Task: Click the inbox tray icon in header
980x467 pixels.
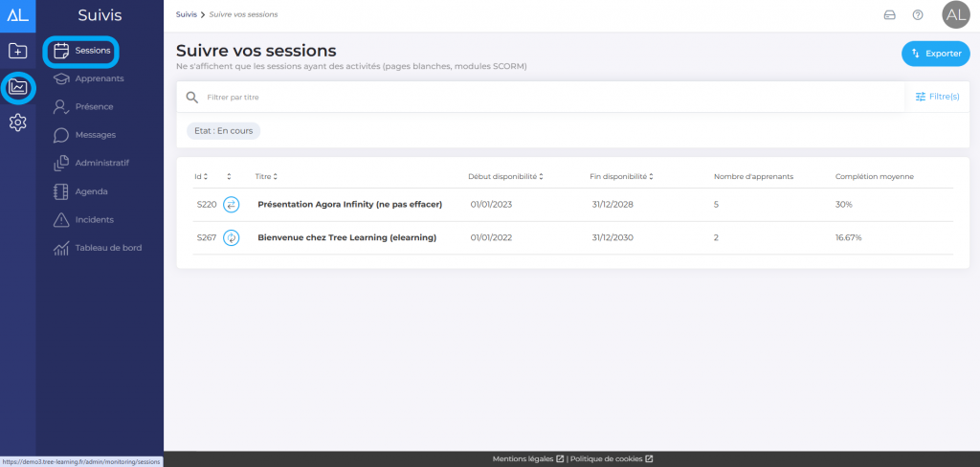Action: pos(889,15)
